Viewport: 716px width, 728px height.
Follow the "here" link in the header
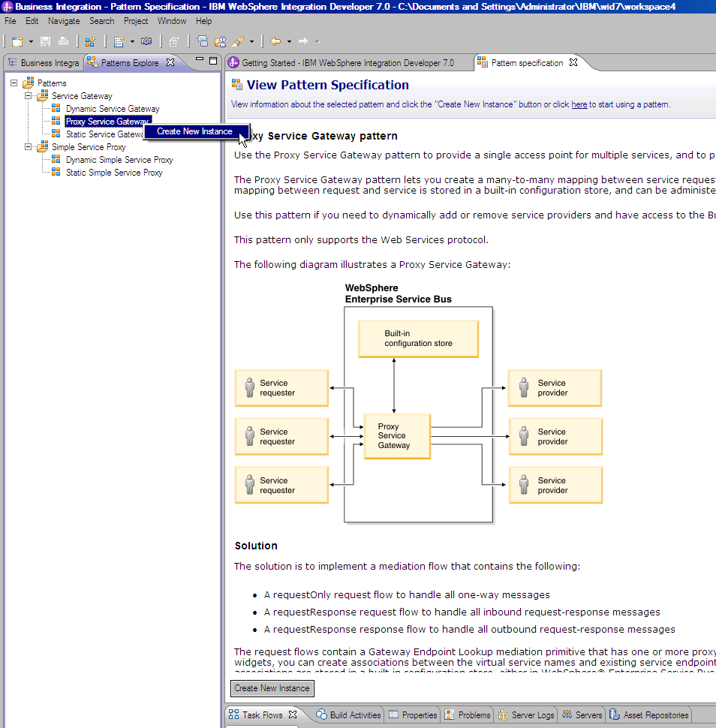579,104
